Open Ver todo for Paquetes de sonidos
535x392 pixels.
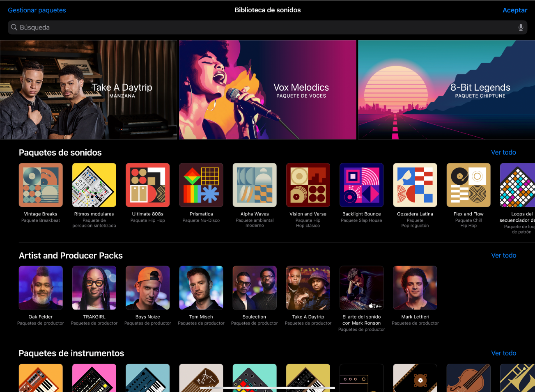(x=503, y=152)
